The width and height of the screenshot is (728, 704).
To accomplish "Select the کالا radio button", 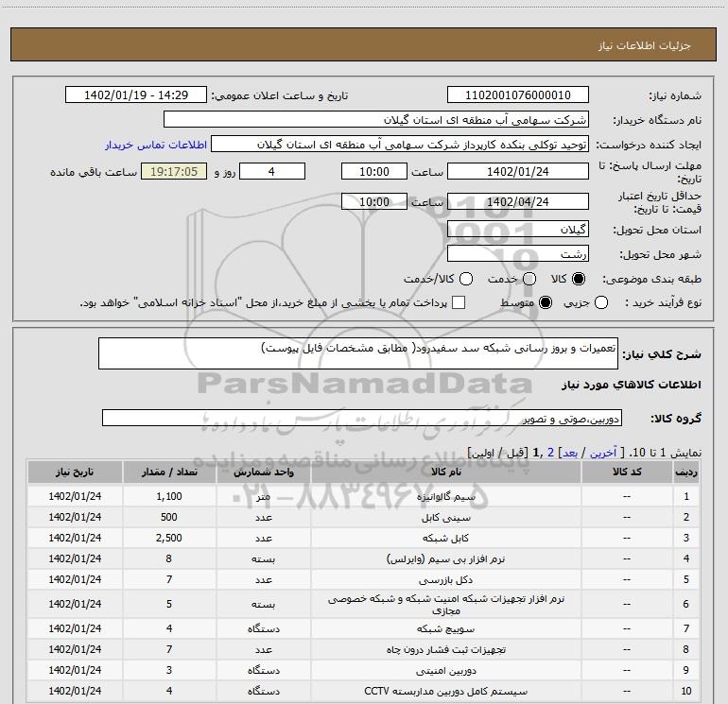I will 579,279.
